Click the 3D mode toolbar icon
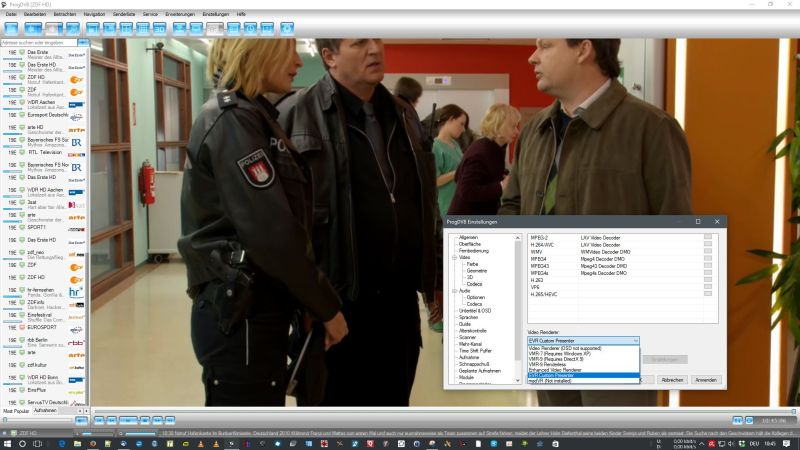800x450 pixels. pyautogui.click(x=160, y=28)
